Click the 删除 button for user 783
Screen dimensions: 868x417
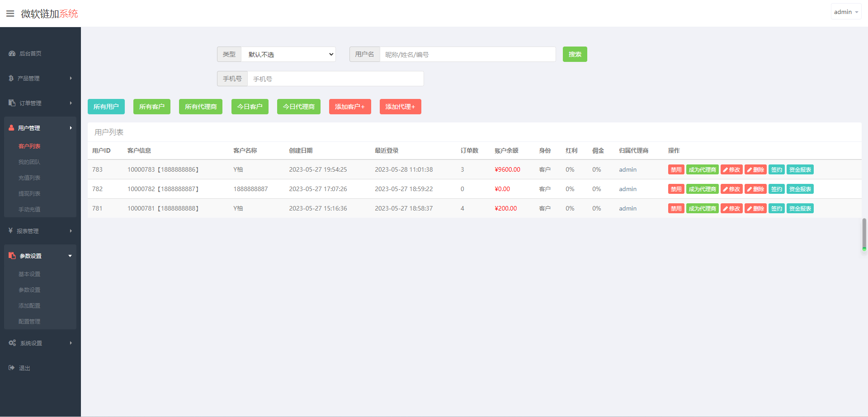pyautogui.click(x=755, y=169)
